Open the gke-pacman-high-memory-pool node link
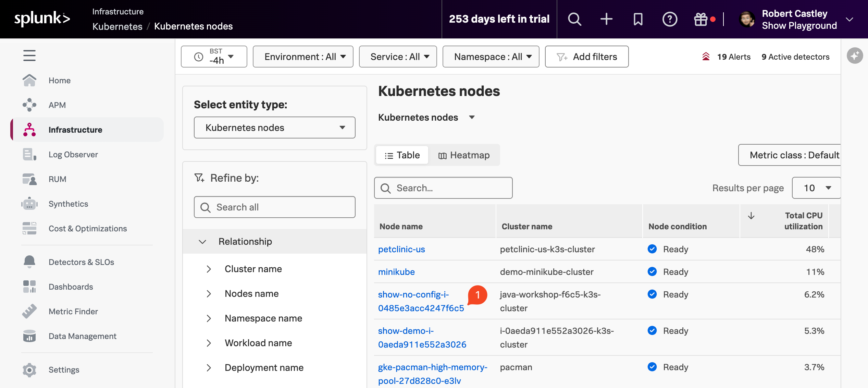Screen dimensions: 868x388 point(433,374)
